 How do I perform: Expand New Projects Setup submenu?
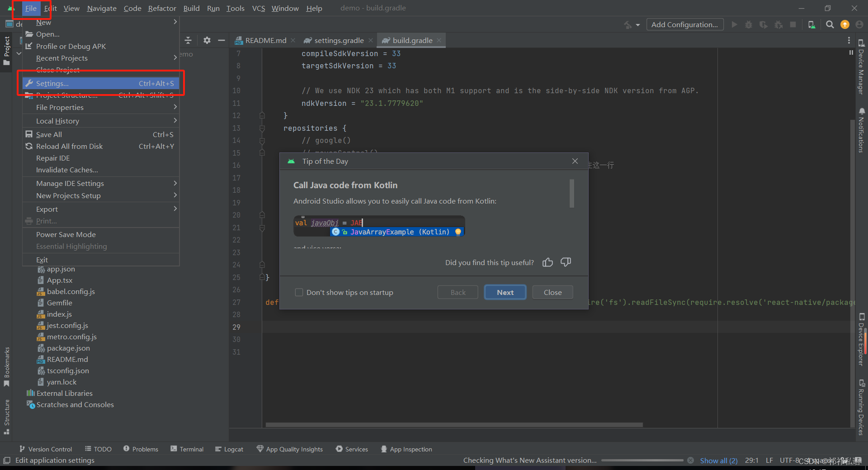[175, 195]
